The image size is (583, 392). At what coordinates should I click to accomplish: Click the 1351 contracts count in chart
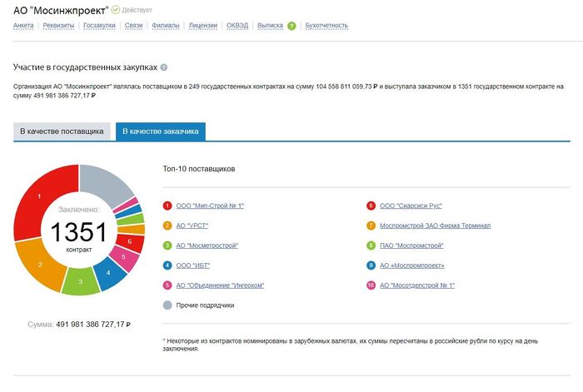pos(78,232)
